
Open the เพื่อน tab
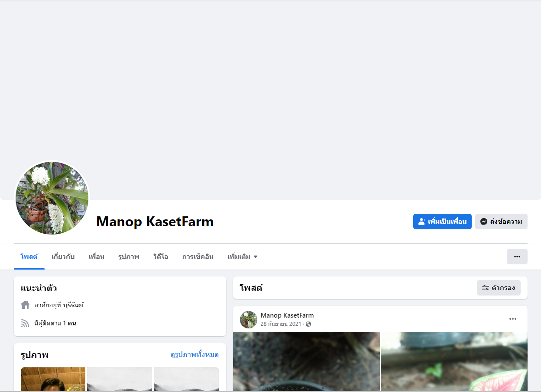[96, 257]
